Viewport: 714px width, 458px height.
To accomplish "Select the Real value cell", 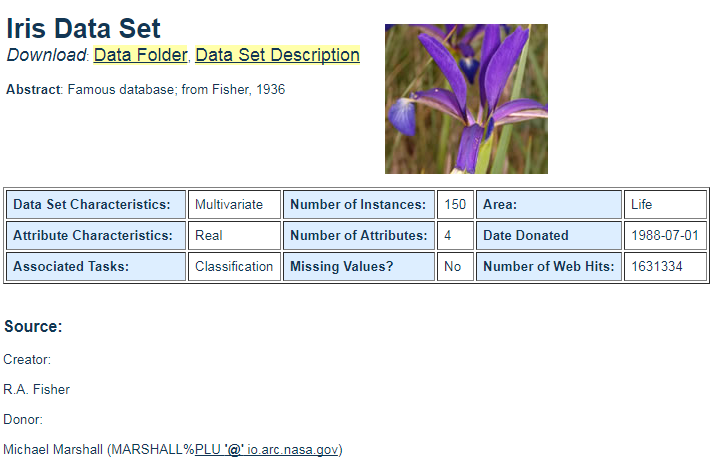I will [x=234, y=236].
